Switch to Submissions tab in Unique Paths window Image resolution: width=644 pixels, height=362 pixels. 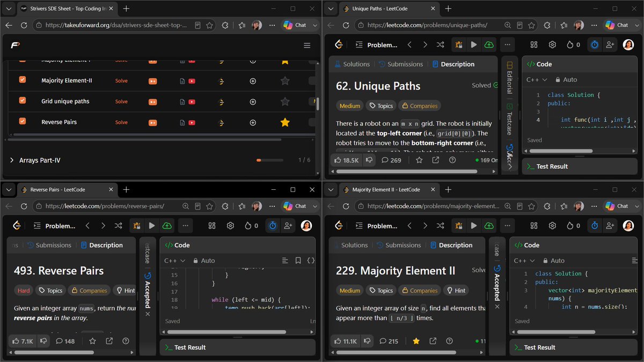pos(401,64)
